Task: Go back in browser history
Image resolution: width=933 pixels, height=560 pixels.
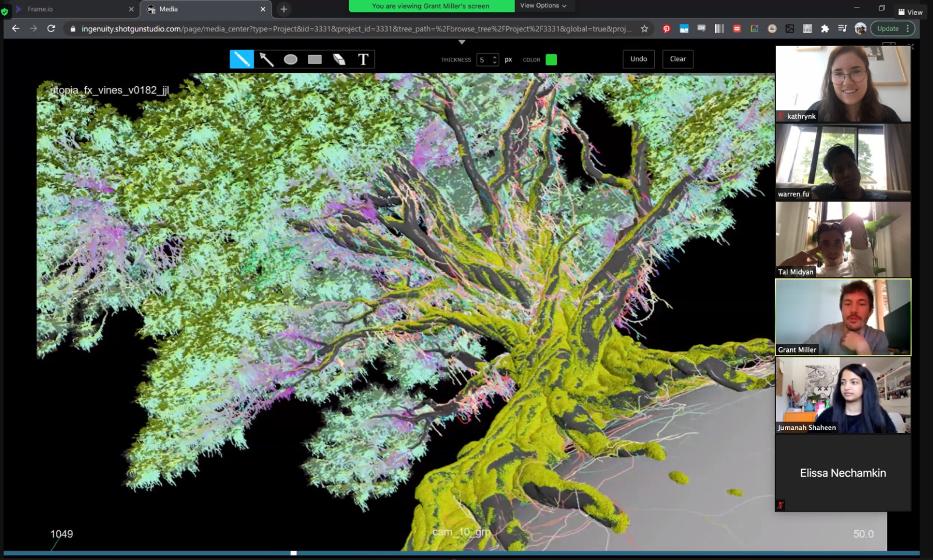Action: point(16,28)
